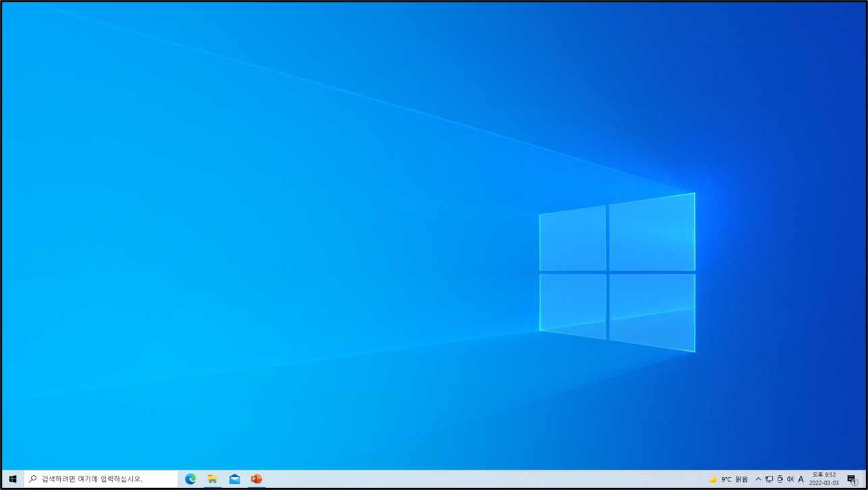Click the Meet Now tray icon
Screen dimensions: 868x490
(x=780, y=479)
